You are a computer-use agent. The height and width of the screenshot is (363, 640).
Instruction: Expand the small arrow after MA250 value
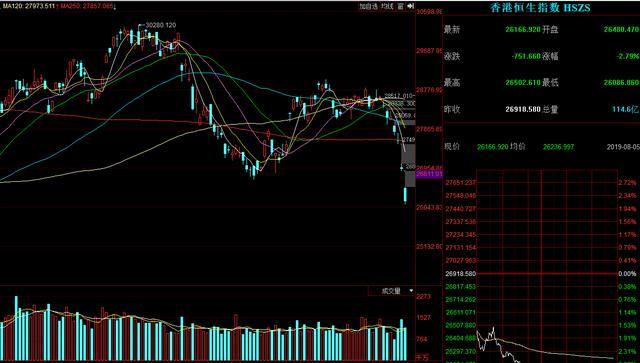[115, 7]
